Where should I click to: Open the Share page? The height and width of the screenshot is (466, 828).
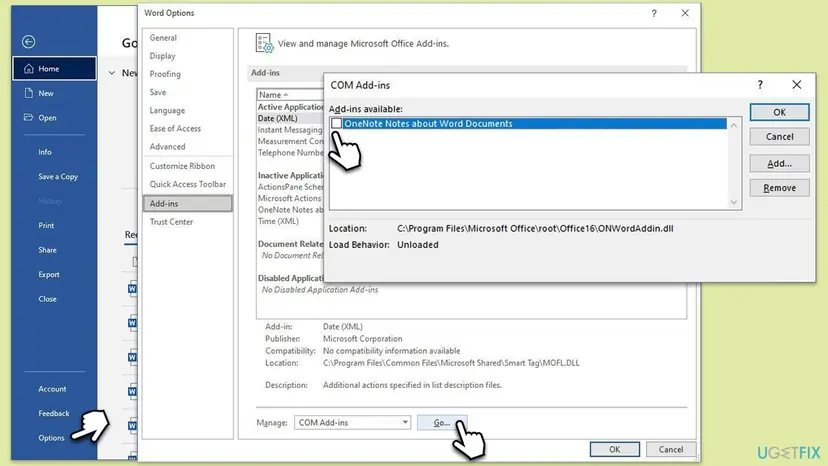(47, 250)
